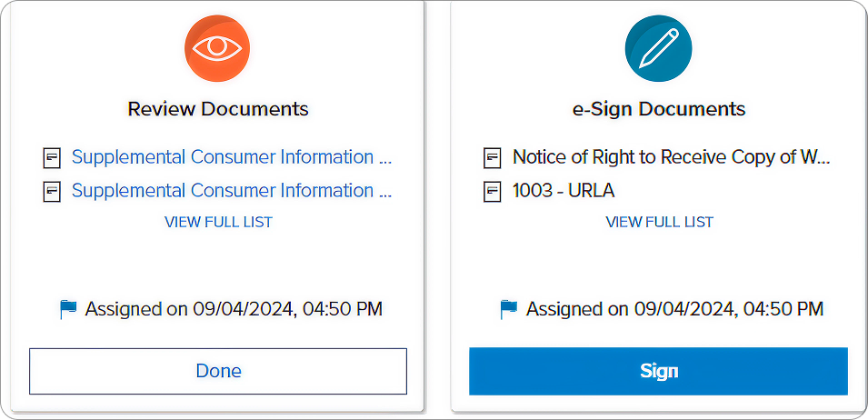Click flag icon in Review Documents card

(69, 310)
